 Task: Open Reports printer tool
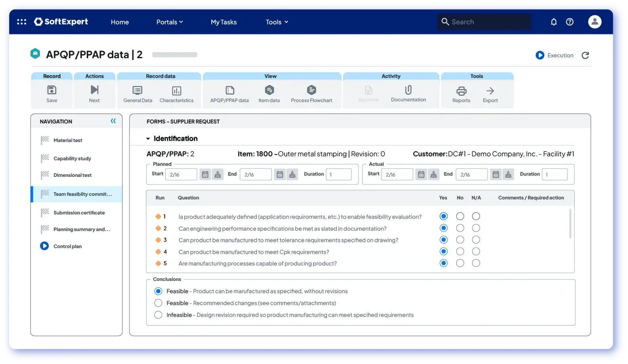[461, 95]
